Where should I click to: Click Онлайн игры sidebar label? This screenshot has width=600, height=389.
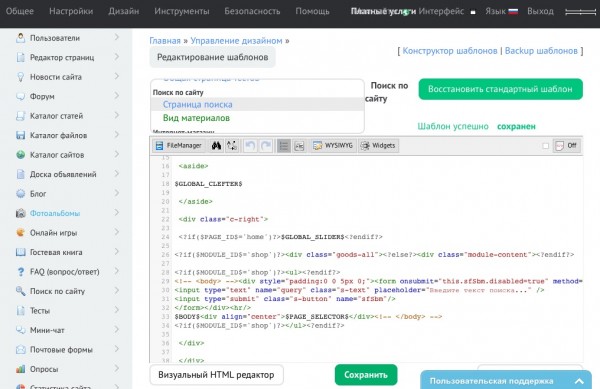[x=54, y=233]
